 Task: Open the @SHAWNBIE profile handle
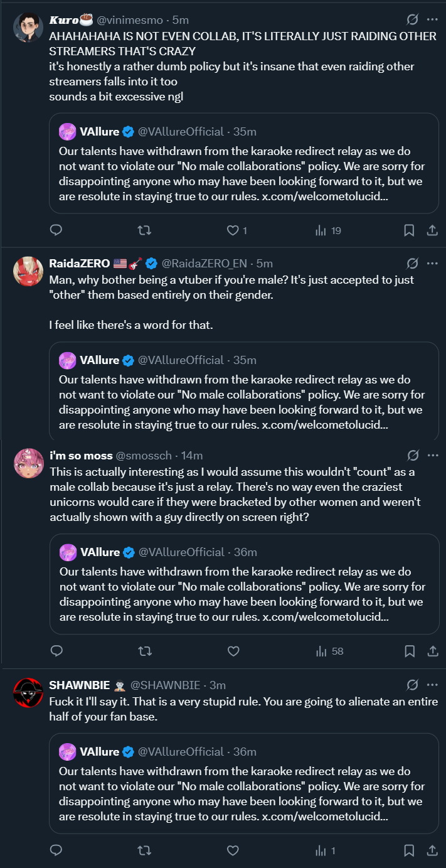point(167,685)
